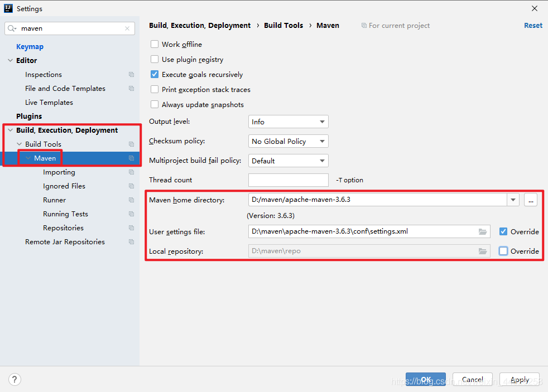The height and width of the screenshot is (392, 548).
Task: Browse folder for Local repository
Action: (483, 251)
